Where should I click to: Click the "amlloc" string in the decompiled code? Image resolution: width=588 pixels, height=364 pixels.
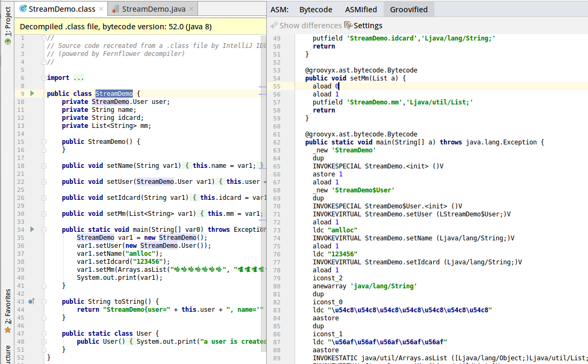(141, 254)
